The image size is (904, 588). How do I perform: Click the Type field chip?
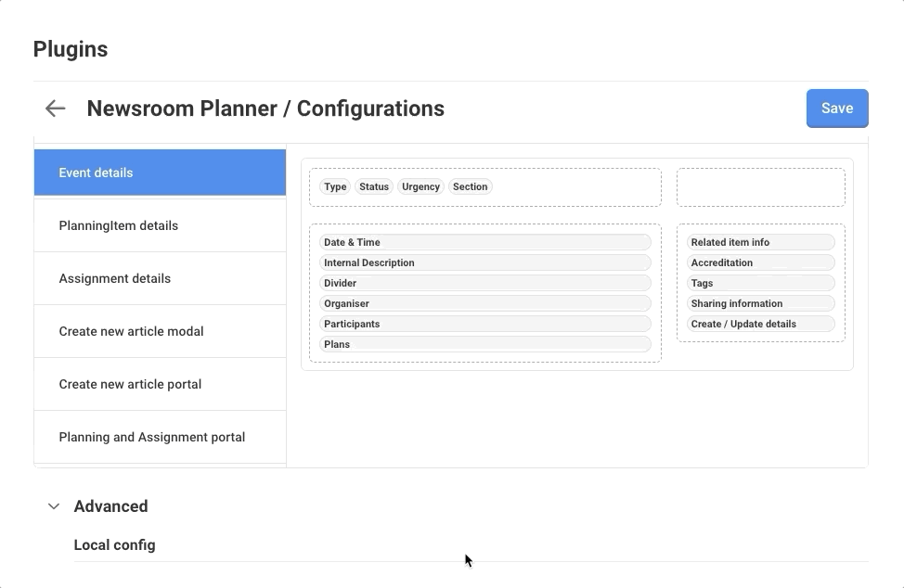pyautogui.click(x=335, y=186)
